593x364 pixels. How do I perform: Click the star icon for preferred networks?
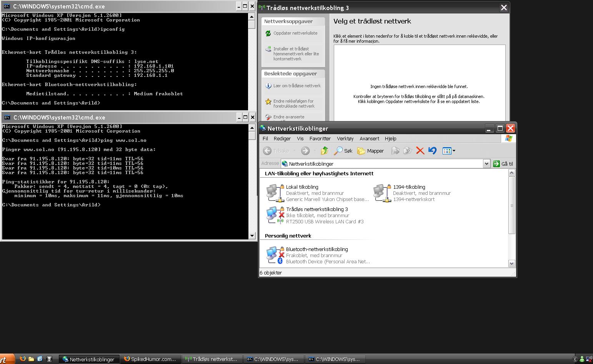tap(268, 101)
